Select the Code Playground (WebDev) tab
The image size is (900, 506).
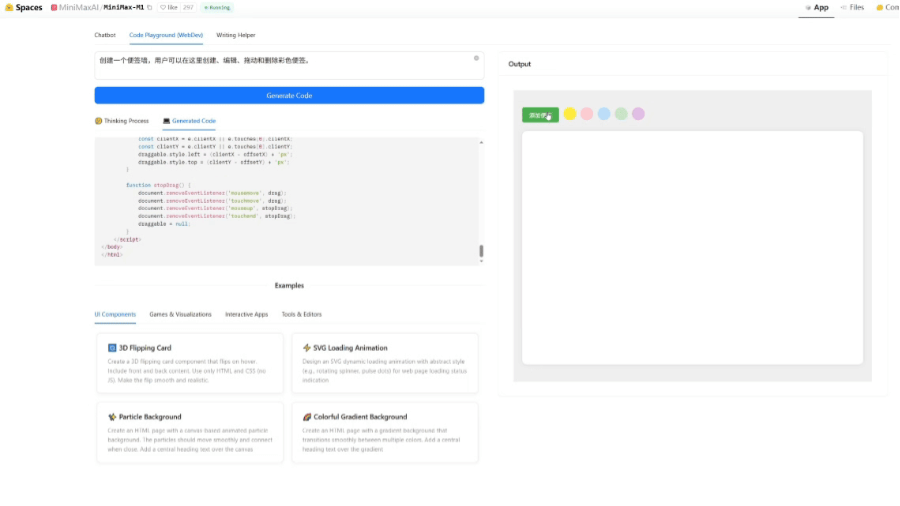coord(166,35)
